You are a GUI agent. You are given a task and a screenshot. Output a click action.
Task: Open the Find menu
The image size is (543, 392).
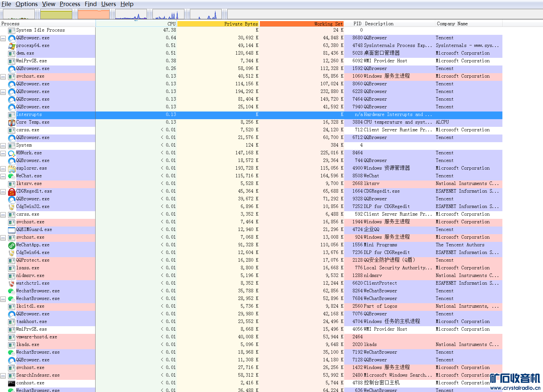click(x=90, y=4)
